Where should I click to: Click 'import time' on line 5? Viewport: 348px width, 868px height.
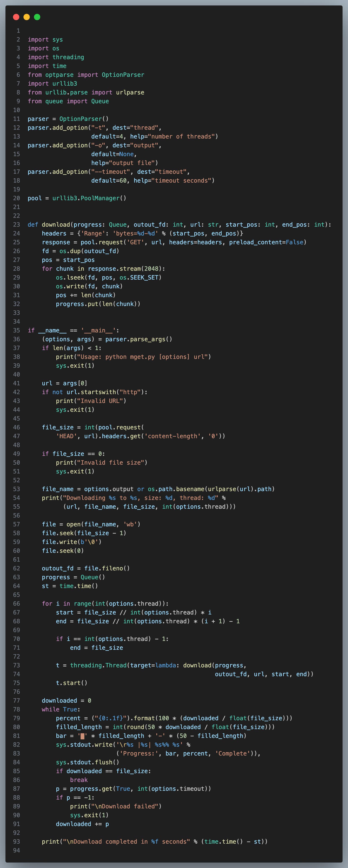pyautogui.click(x=47, y=66)
